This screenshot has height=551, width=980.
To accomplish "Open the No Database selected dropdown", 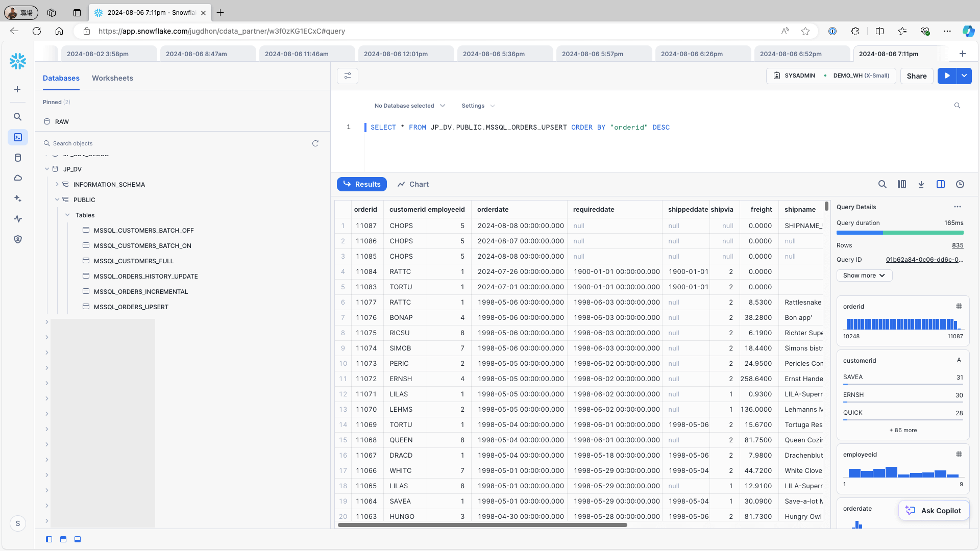I will 409,106.
